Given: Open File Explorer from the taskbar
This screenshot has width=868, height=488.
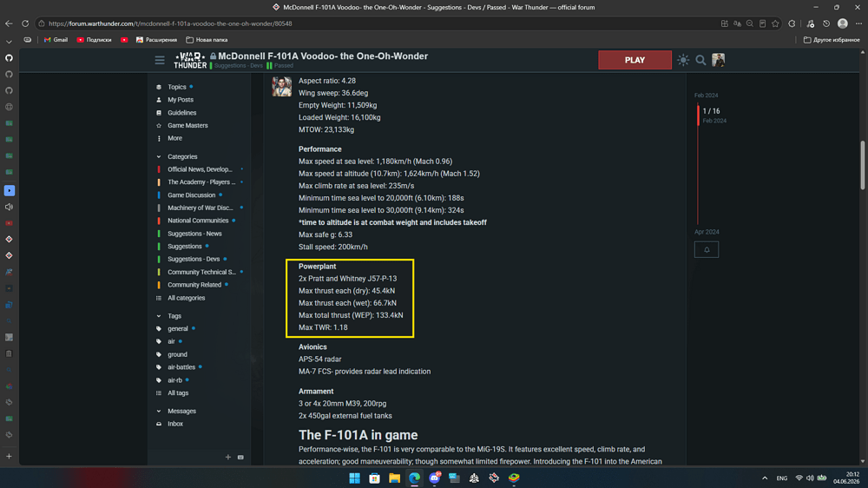Looking at the screenshot, I should (394, 478).
